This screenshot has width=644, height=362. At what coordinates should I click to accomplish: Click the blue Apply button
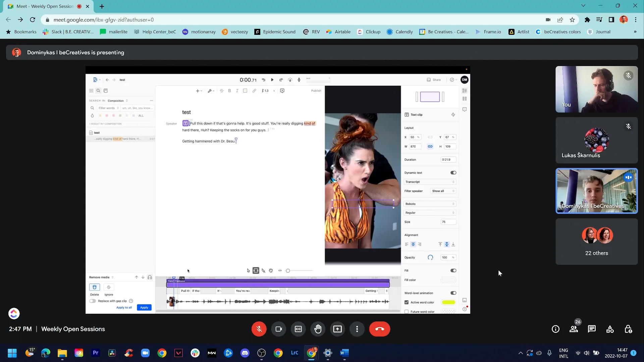click(x=144, y=307)
